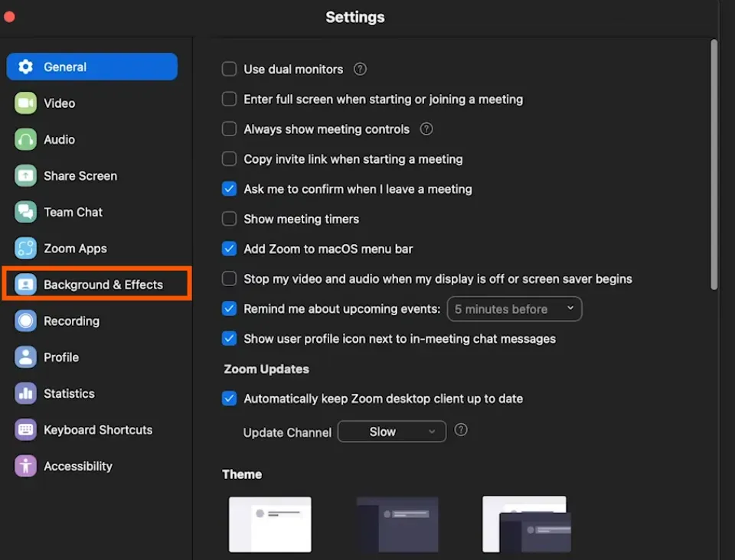Disable automatic Zoom desktop client updates
This screenshot has width=735, height=560.
(x=228, y=398)
